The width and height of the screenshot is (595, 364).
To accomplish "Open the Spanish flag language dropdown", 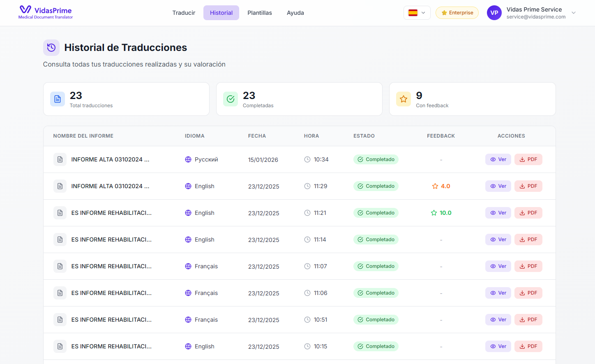I will tap(417, 13).
